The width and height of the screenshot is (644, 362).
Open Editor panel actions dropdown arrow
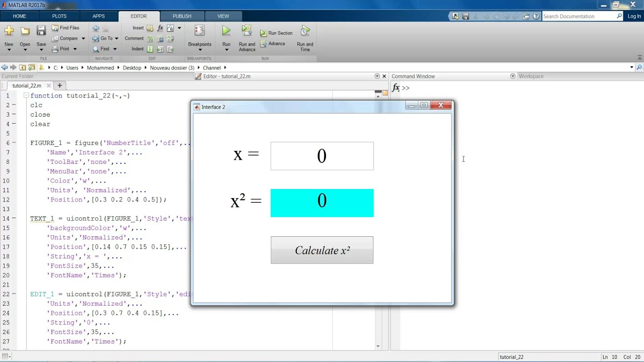(x=377, y=76)
